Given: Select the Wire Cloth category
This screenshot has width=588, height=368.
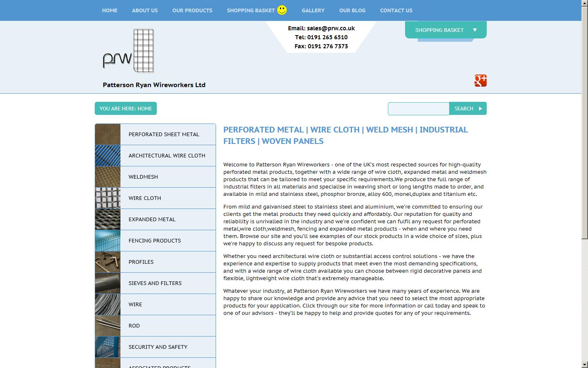Looking at the screenshot, I should 145,198.
